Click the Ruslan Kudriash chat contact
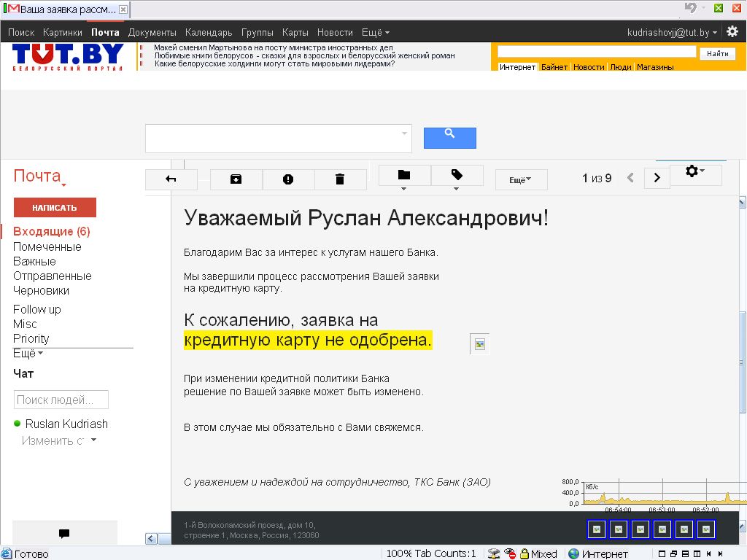 pos(66,424)
